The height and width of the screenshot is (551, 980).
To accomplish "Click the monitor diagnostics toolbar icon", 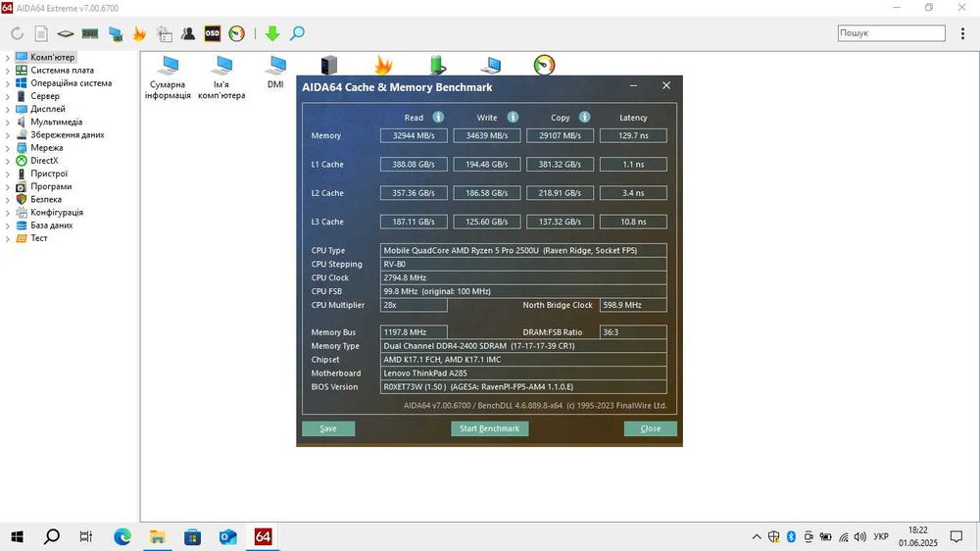I will 115,33.
